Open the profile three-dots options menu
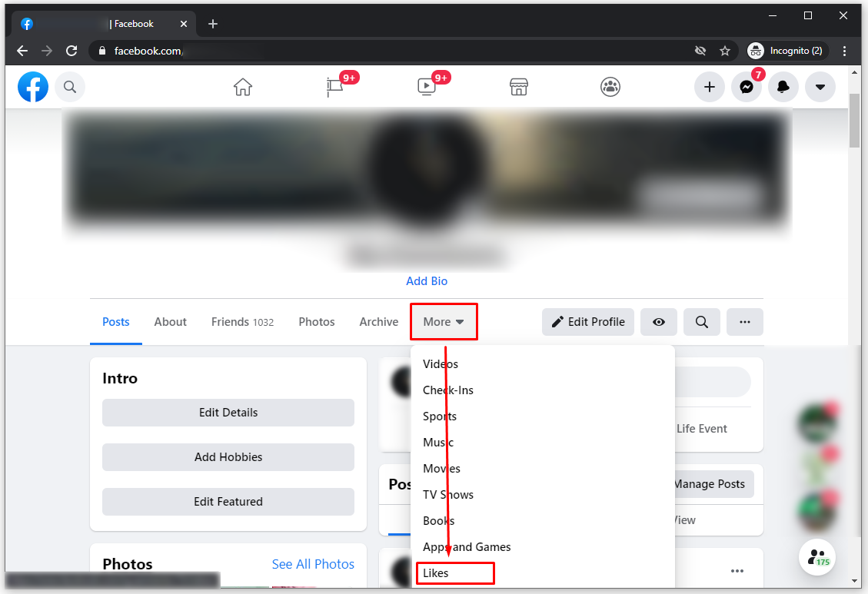 [744, 322]
